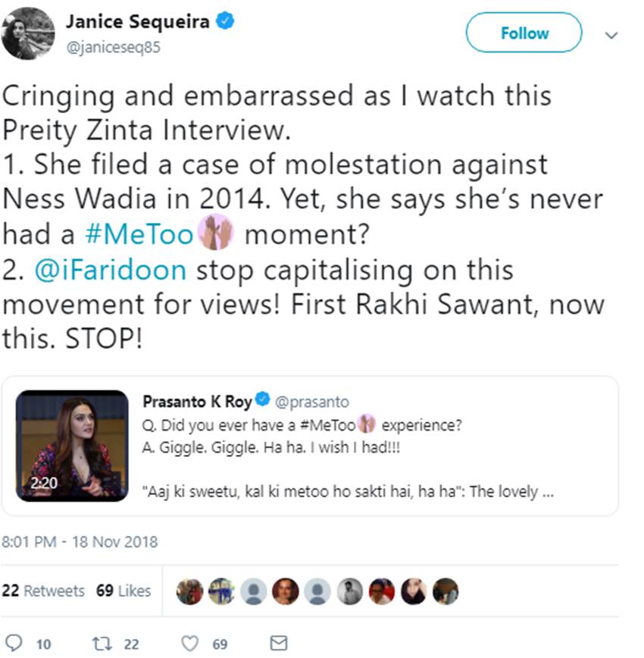Click the Janice Sequeira display name

(x=138, y=21)
